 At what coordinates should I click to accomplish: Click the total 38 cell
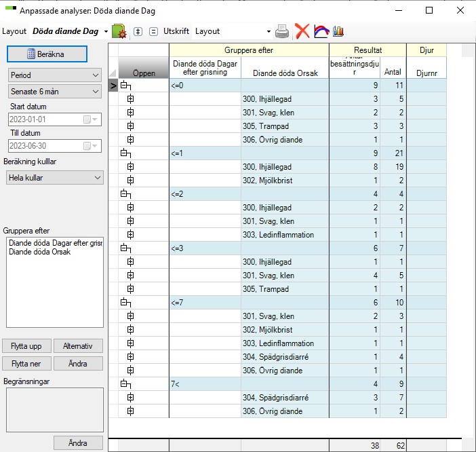355,446
